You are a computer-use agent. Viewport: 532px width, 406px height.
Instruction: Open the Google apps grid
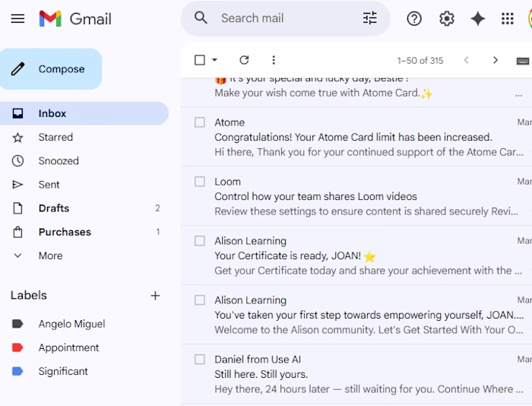tap(508, 19)
